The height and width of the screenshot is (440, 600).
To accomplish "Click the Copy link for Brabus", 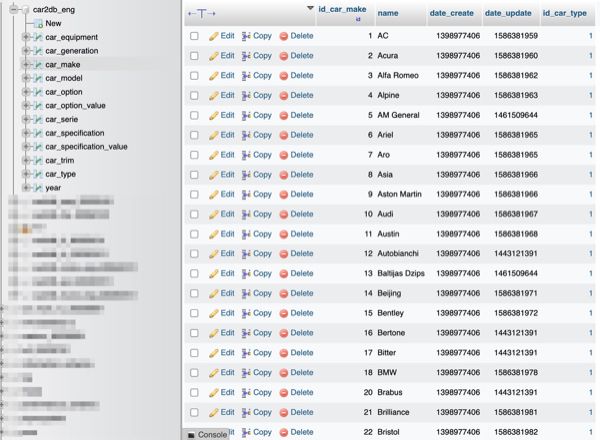I will click(262, 393).
